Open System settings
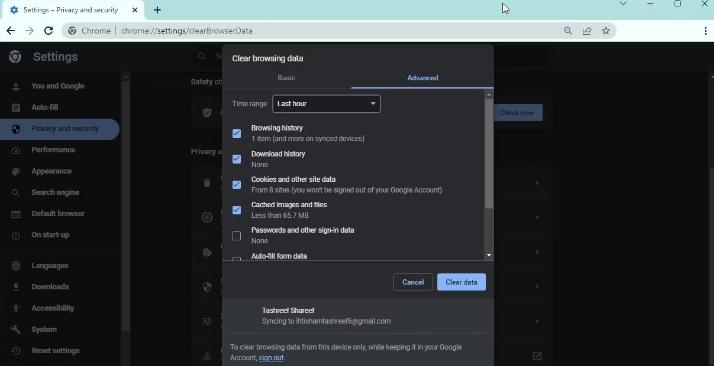The height and width of the screenshot is (366, 714). 44,329
